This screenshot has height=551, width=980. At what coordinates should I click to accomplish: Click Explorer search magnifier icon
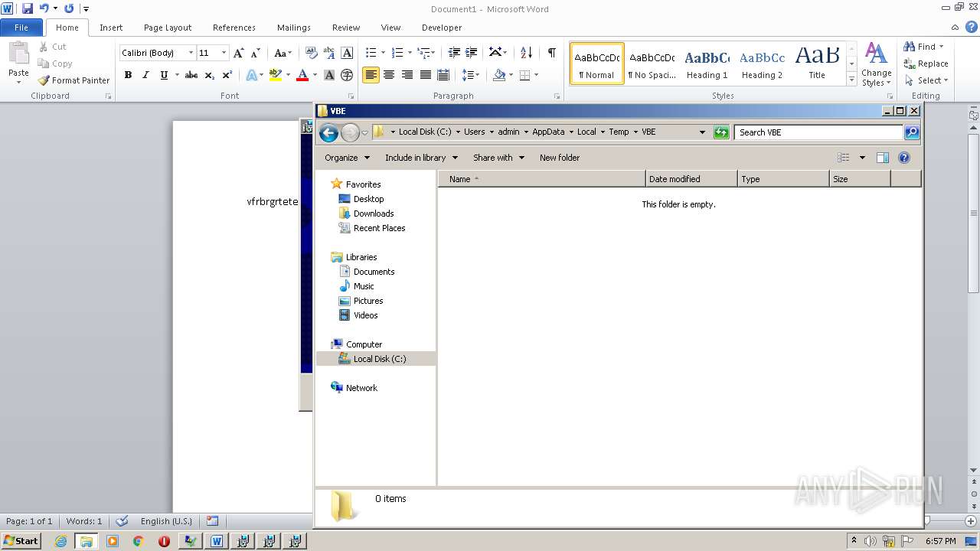tap(911, 132)
